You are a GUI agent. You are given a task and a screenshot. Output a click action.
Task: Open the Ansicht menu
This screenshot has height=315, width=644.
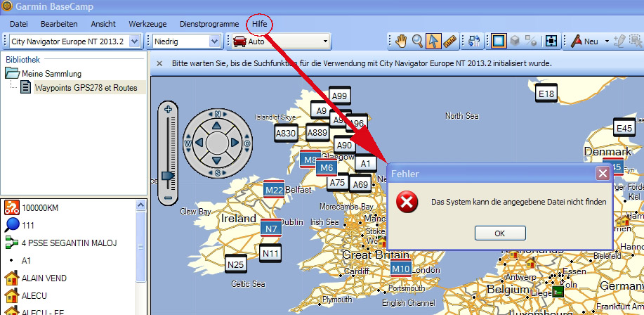click(103, 25)
